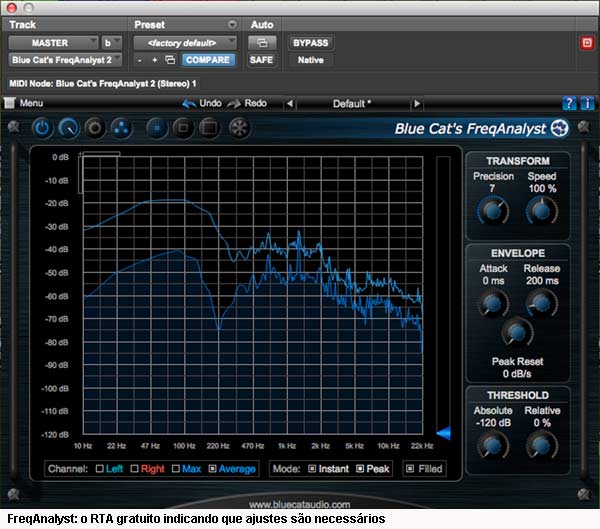
Task: Open the factory default preset dropdown
Action: tap(185, 43)
